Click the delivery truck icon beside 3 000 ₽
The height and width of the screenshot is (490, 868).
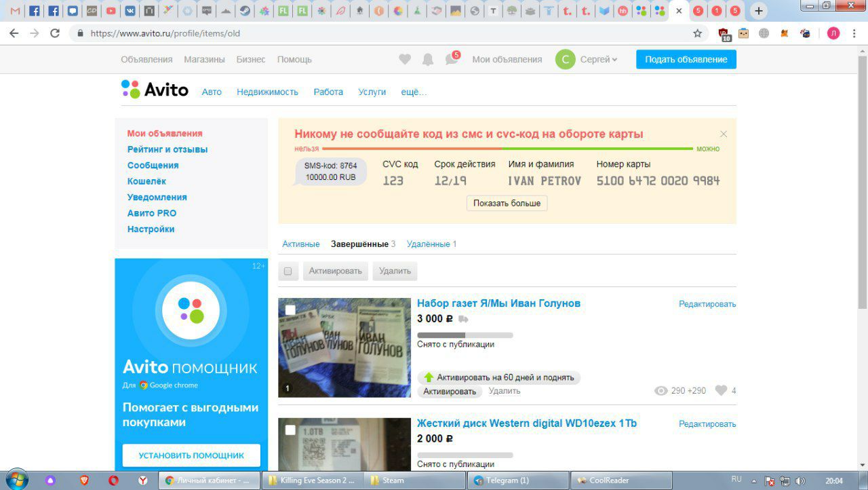coord(463,319)
